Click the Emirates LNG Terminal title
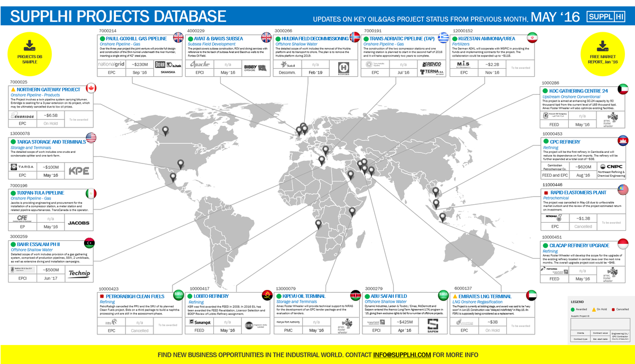This screenshot has height=364, width=635. click(x=485, y=296)
